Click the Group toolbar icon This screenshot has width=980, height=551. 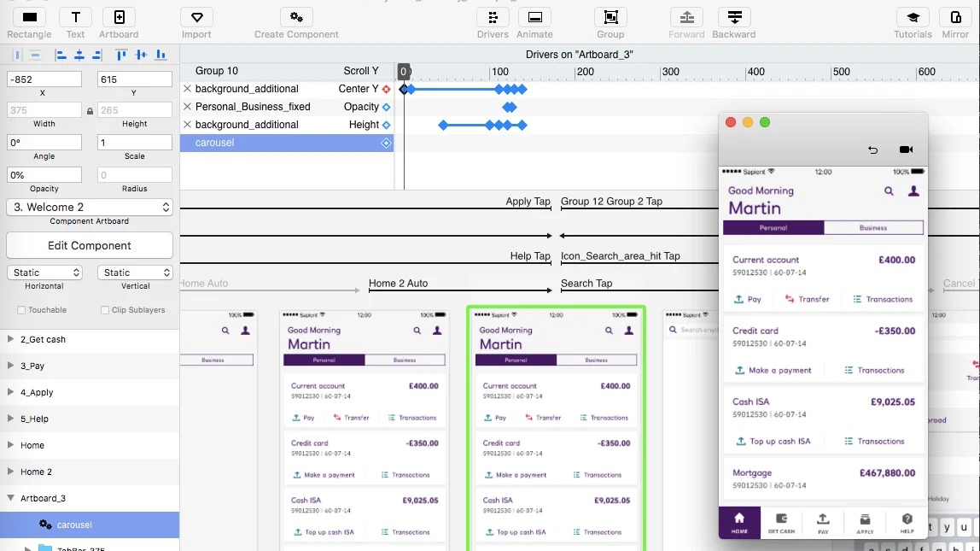610,17
